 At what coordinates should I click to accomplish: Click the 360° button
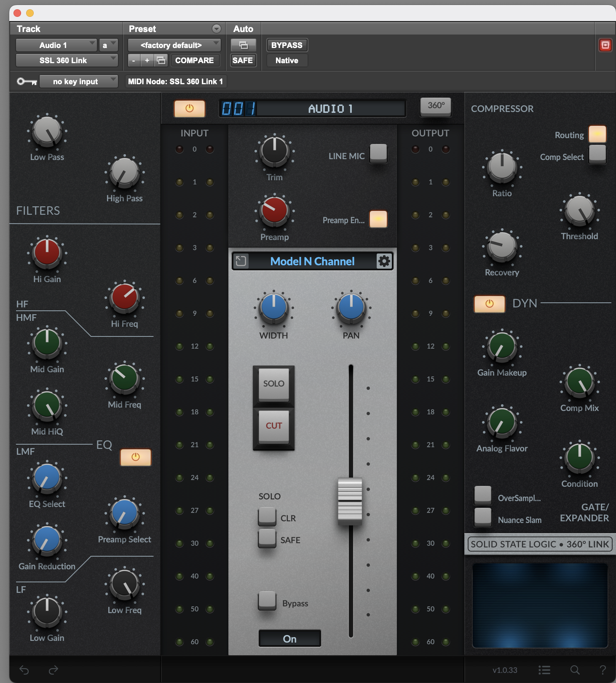click(x=436, y=106)
